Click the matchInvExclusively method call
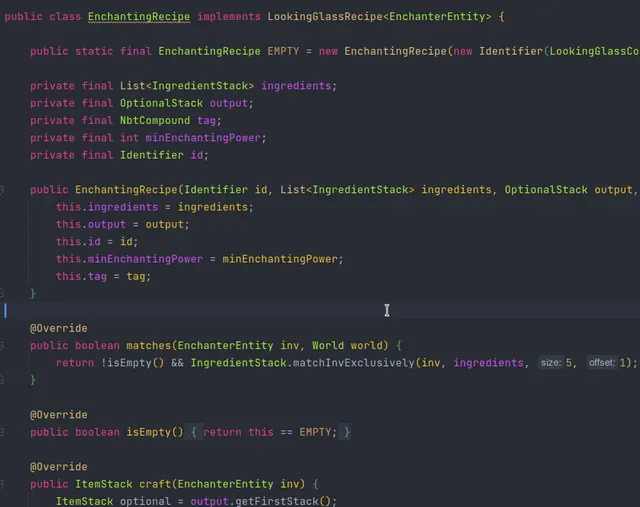The height and width of the screenshot is (507, 640). click(x=354, y=363)
